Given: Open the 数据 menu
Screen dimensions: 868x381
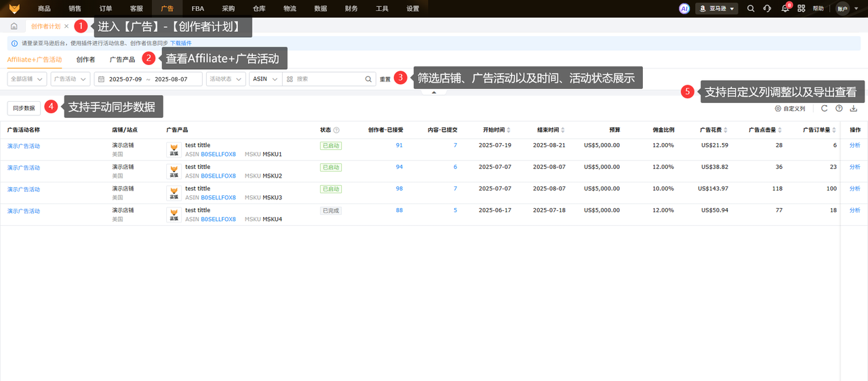Looking at the screenshot, I should 321,8.
